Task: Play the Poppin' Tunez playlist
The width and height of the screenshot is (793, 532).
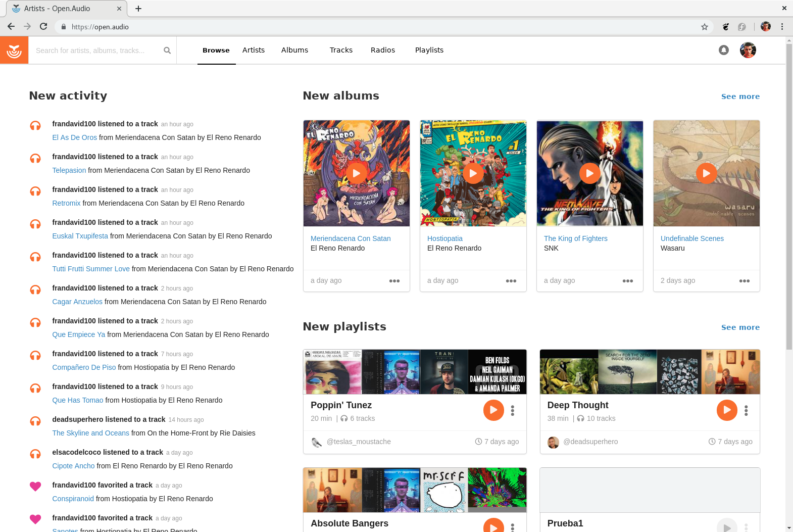Action: coord(493,410)
